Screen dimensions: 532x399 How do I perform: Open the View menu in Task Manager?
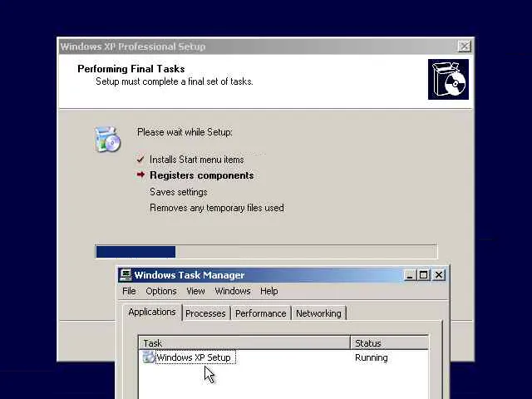[x=195, y=291]
